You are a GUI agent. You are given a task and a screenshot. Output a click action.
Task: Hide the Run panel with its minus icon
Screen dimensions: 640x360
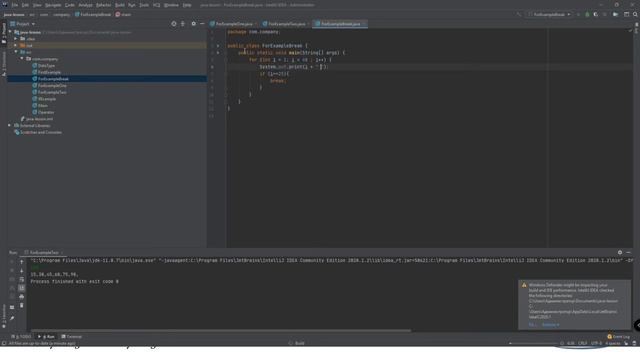628,253
